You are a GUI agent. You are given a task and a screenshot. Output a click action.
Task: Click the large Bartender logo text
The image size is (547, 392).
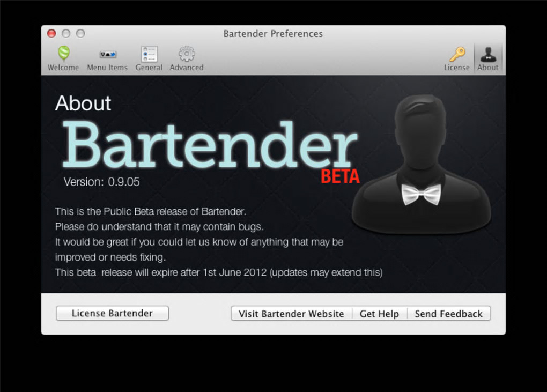tap(210, 144)
